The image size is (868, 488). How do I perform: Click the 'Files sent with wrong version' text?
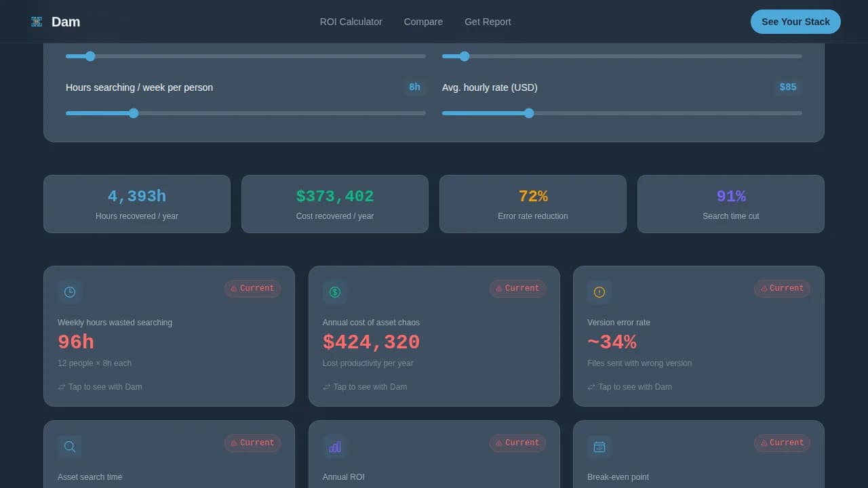639,363
